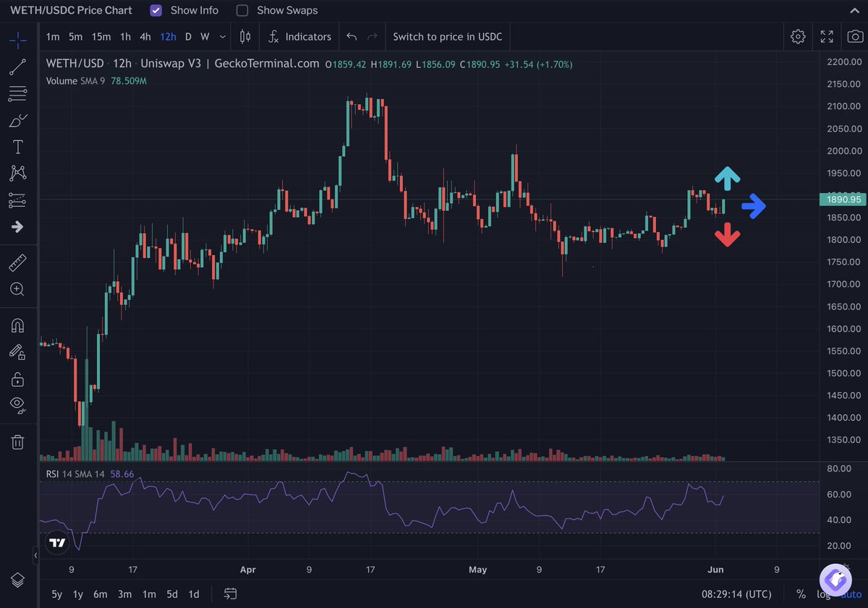
Task: Open the candle style selector
Action: tap(244, 36)
